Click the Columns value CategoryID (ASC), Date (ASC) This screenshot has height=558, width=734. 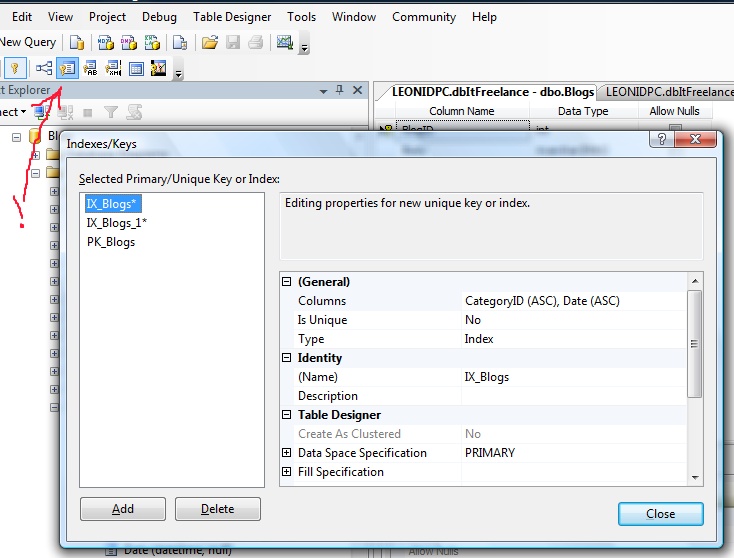(x=574, y=301)
